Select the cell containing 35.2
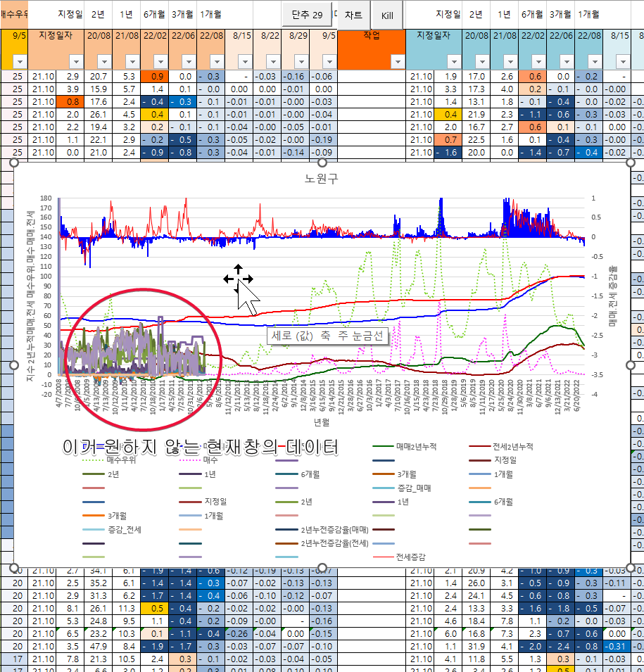This screenshot has width=644, height=672. pyautogui.click(x=99, y=583)
